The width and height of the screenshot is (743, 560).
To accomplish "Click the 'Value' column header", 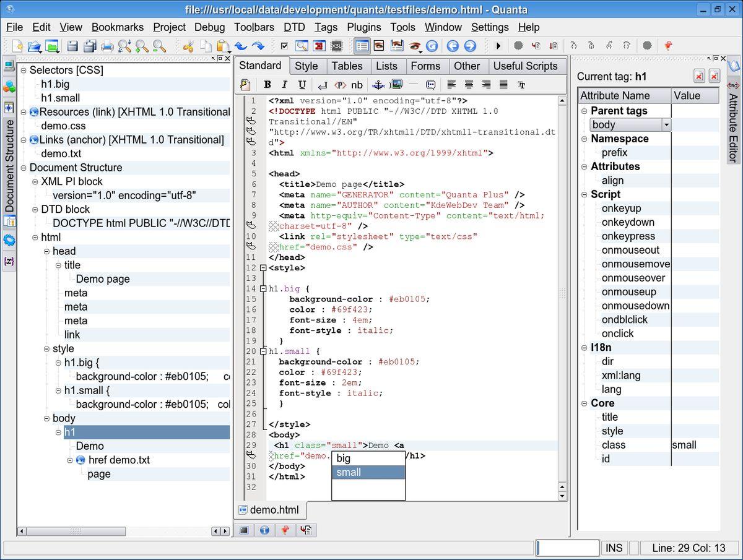I will pos(695,95).
